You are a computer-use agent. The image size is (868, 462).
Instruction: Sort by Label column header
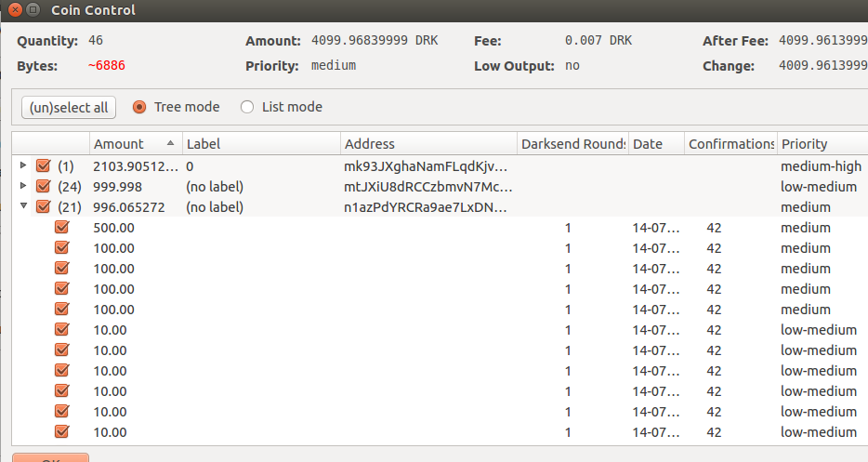coord(261,144)
